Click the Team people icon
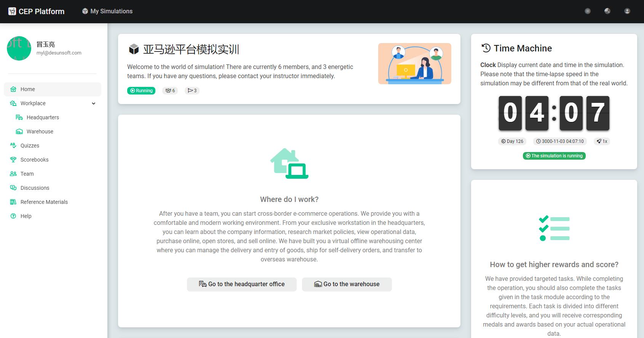644x338 pixels. coord(13,174)
